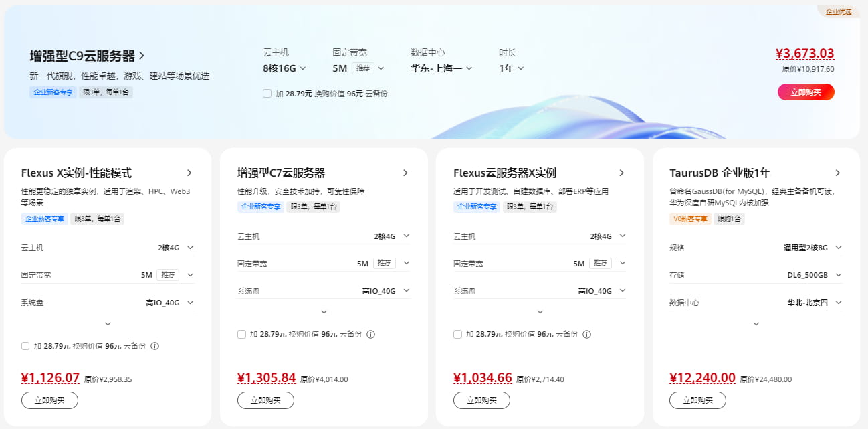Click the 企业优选 badge top right

[838, 11]
